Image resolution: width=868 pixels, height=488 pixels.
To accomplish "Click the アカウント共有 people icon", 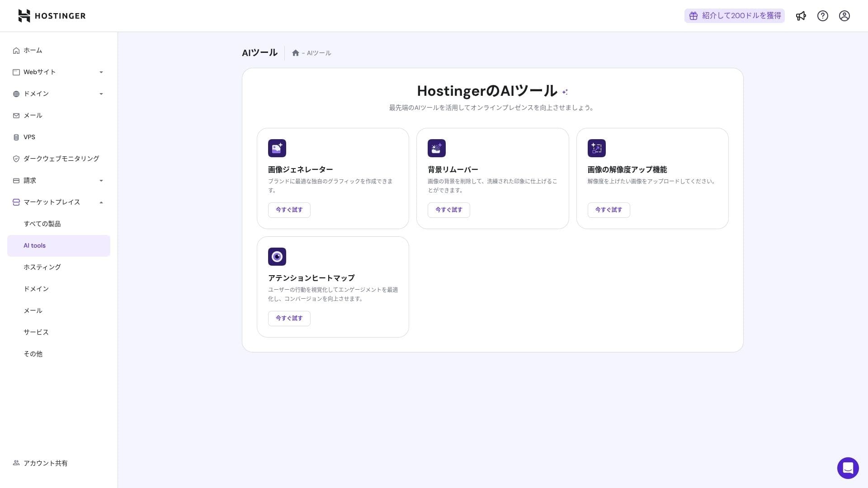I will click(16, 463).
